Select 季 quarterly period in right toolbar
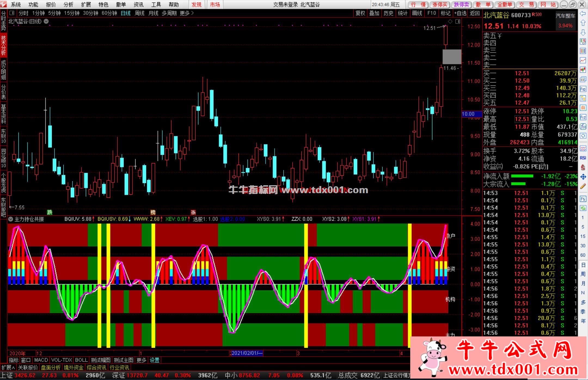Image resolution: width=588 pixels, height=380 pixels. (583, 312)
